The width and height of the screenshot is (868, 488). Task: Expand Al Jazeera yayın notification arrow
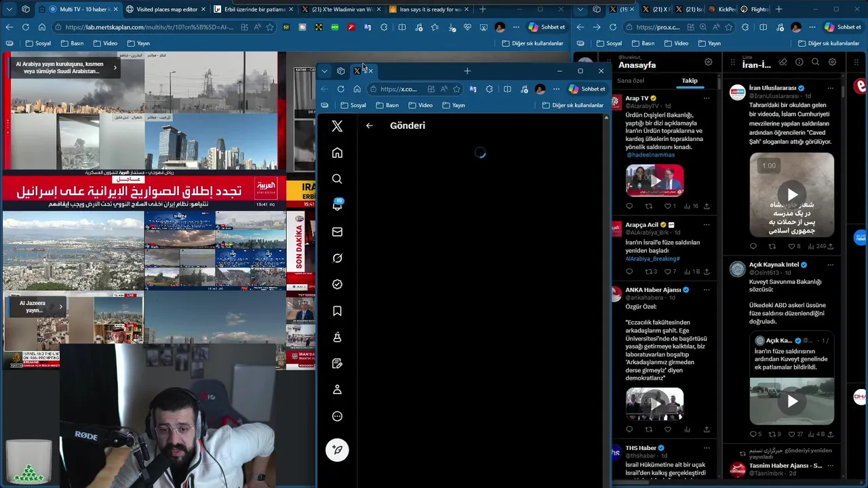[60, 307]
